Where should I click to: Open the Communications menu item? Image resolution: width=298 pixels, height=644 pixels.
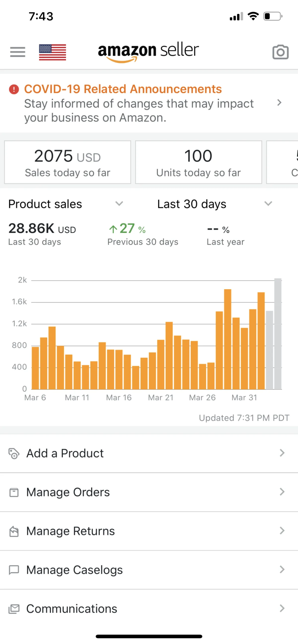click(72, 609)
